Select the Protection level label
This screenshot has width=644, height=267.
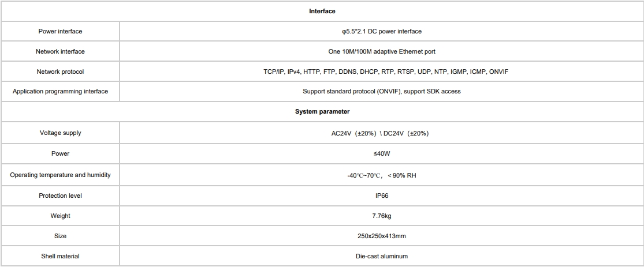60,195
